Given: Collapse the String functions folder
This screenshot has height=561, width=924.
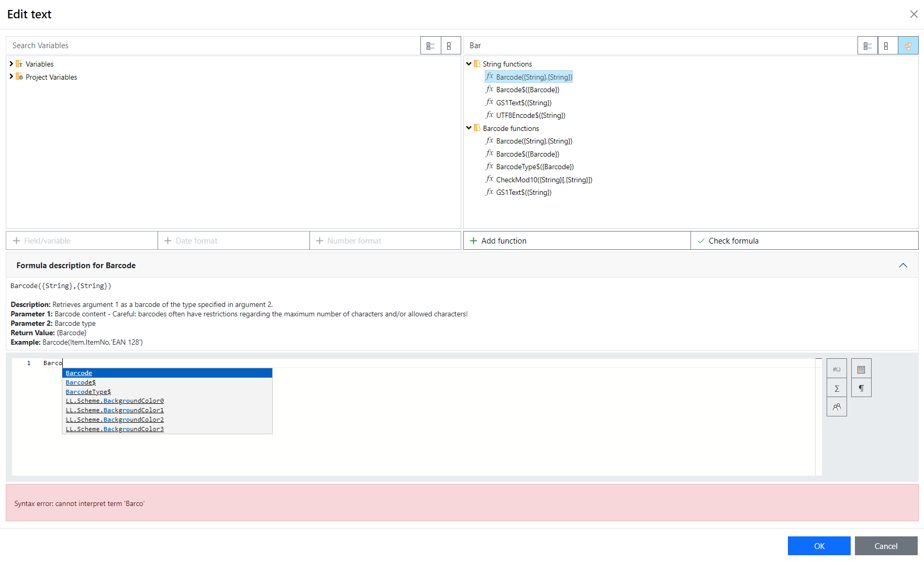Looking at the screenshot, I should coord(469,64).
